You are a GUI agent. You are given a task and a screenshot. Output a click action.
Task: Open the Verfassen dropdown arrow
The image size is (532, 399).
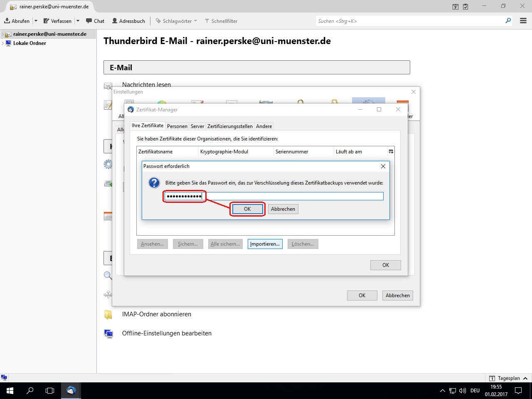pos(78,21)
